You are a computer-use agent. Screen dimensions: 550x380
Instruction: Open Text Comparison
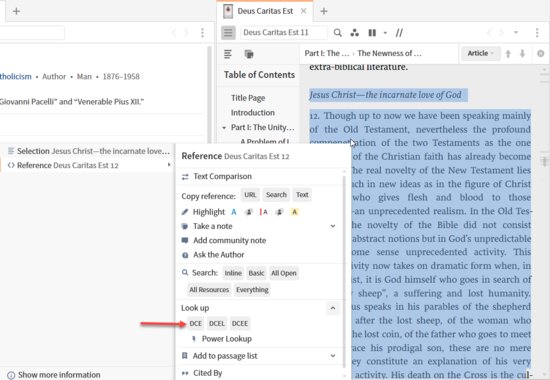click(222, 176)
